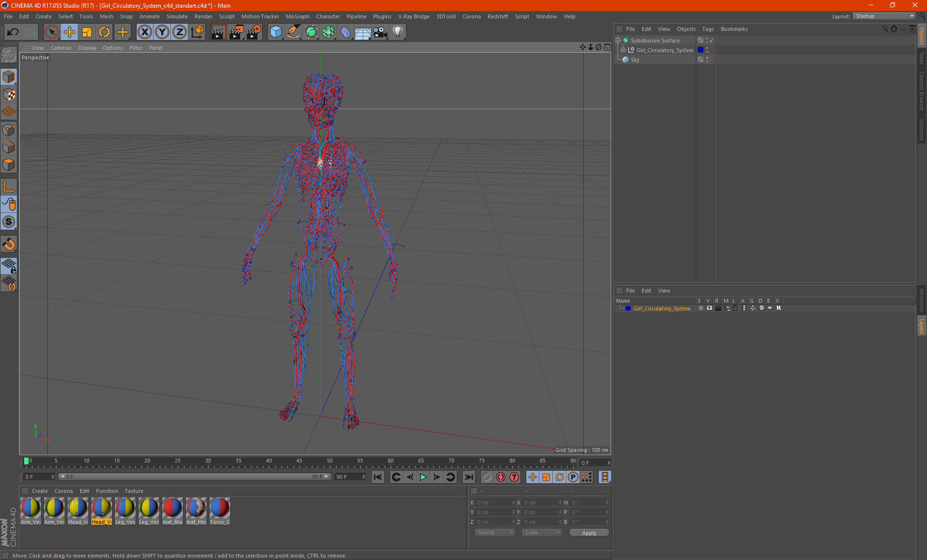Open the Character menu
The height and width of the screenshot is (560, 927).
328,16
